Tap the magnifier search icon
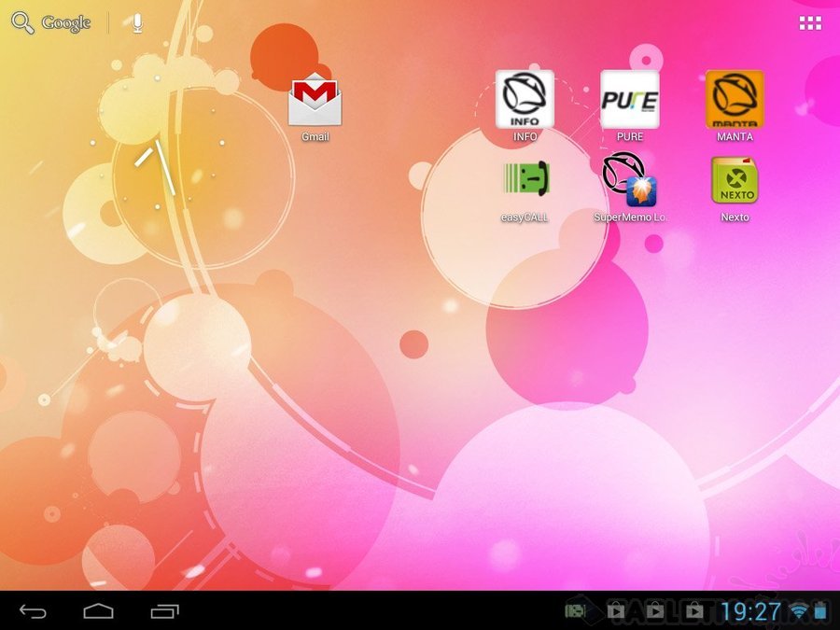The width and height of the screenshot is (840, 630). click(21, 23)
